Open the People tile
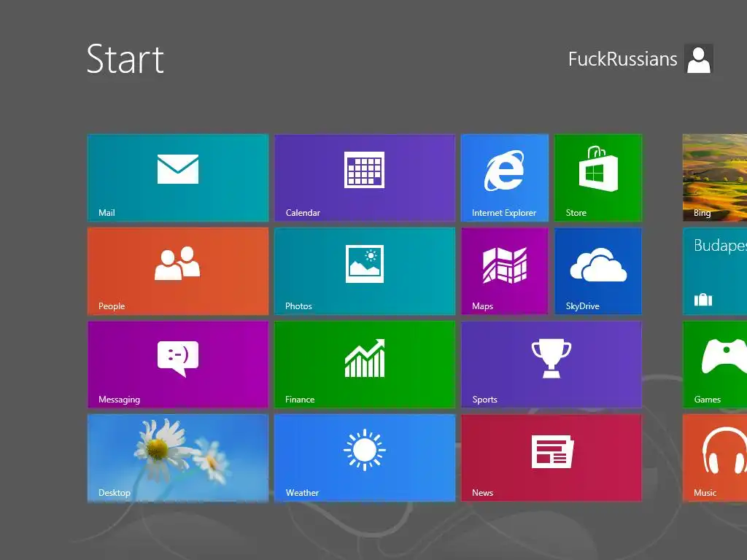The image size is (747, 560). [178, 271]
